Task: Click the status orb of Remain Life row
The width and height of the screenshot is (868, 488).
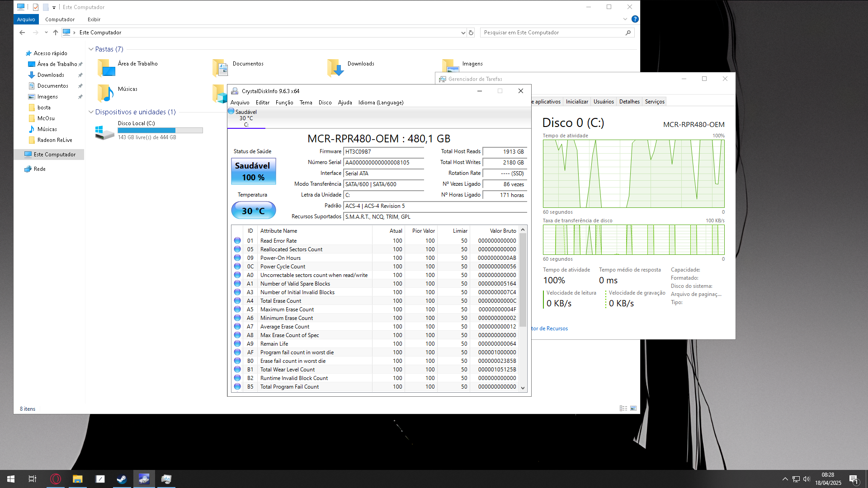Action: pos(237,344)
